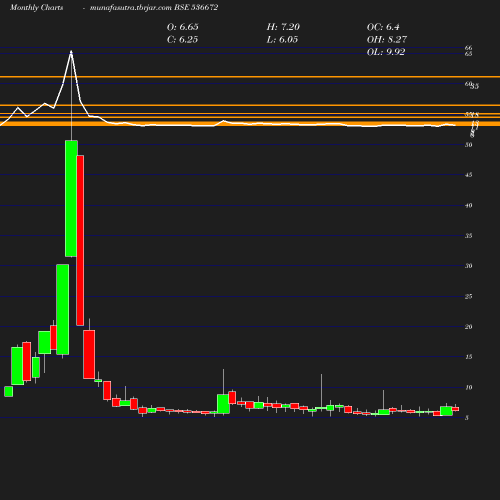The image size is (500, 500).
Task: Click the large red candle after the peak
Action: (80, 240)
